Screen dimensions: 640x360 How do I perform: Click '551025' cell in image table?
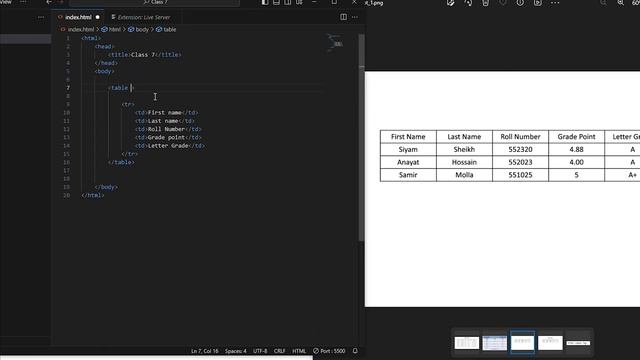520,175
